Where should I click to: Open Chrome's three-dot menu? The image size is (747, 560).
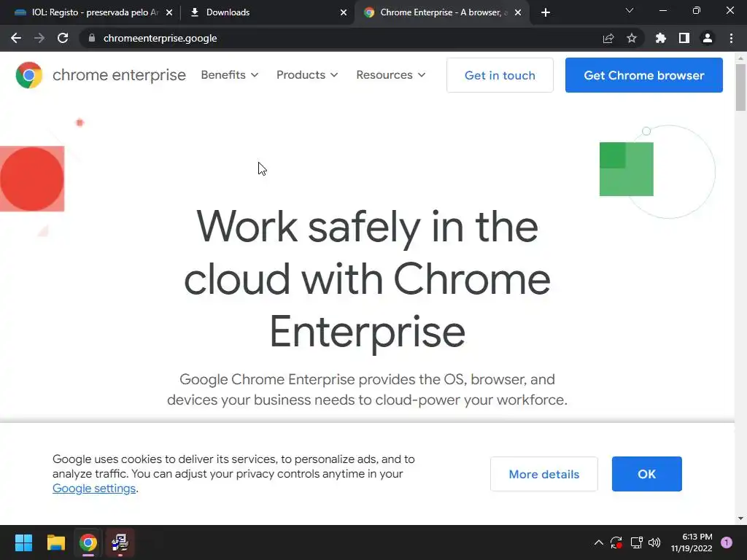coord(731,38)
